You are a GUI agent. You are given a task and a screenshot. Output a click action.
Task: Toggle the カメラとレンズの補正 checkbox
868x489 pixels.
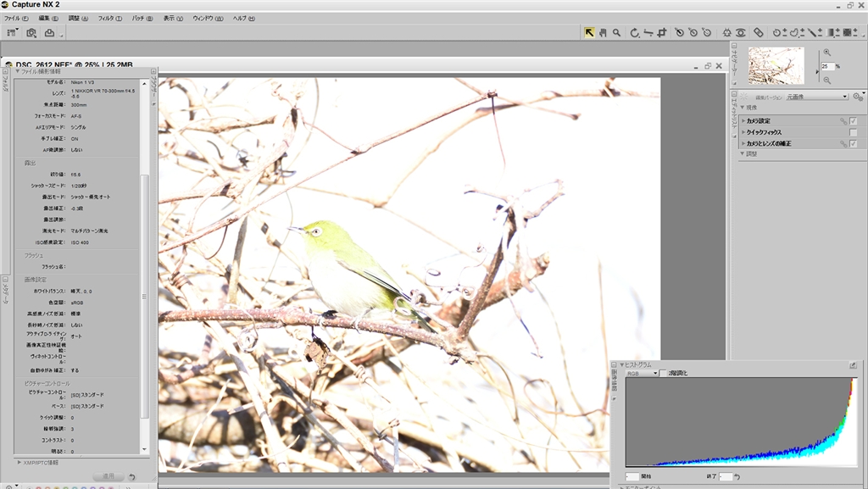[853, 143]
